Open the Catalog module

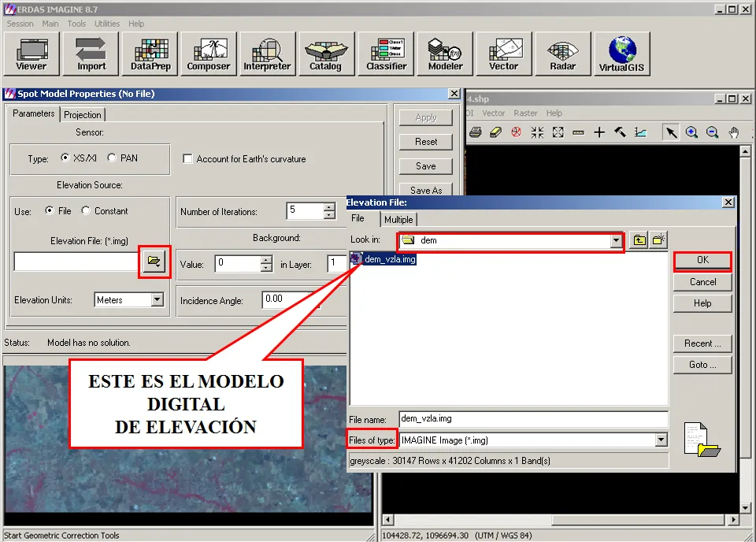(326, 54)
